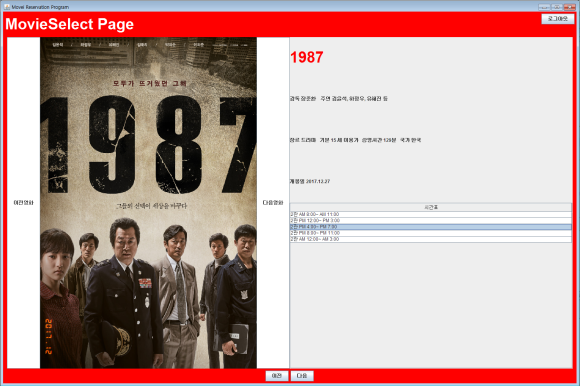Click the red 1987 movie title text

pos(307,57)
